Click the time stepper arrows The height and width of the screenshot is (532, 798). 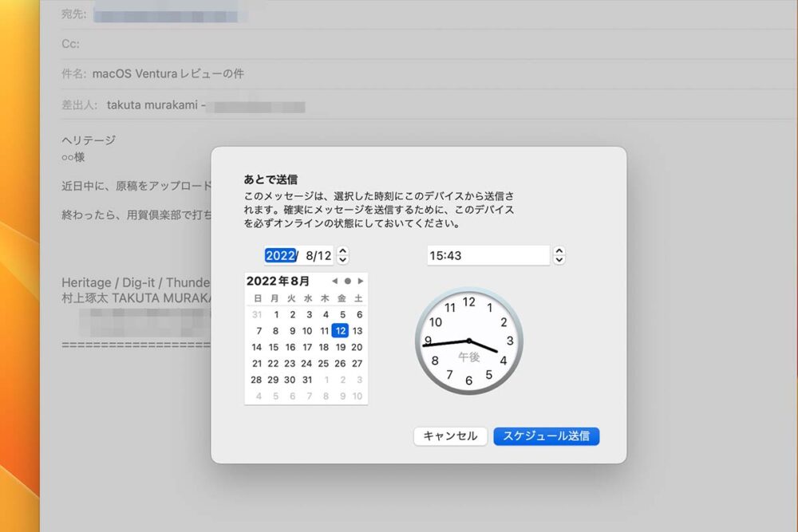[x=559, y=255]
